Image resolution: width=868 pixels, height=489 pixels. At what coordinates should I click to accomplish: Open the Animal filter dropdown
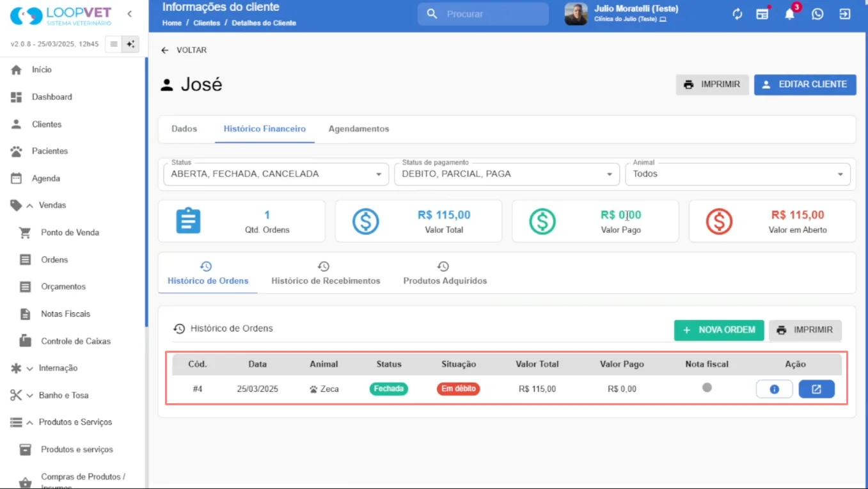[738, 174]
